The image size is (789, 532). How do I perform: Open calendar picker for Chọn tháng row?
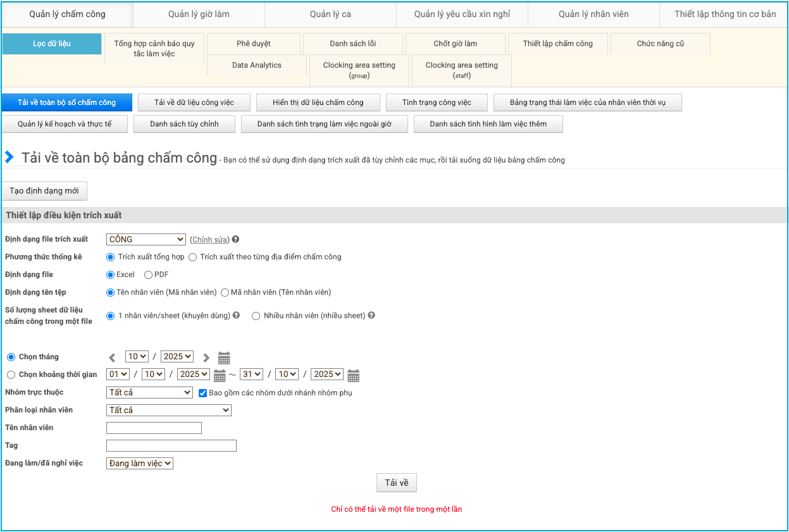(224, 357)
